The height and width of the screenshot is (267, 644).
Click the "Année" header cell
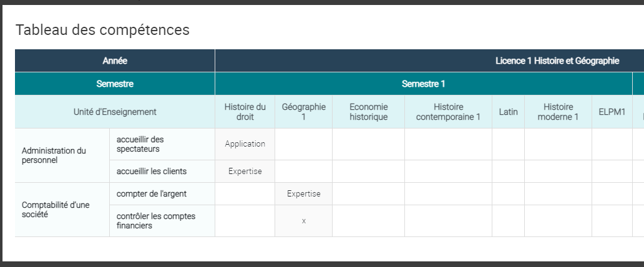pyautogui.click(x=115, y=61)
